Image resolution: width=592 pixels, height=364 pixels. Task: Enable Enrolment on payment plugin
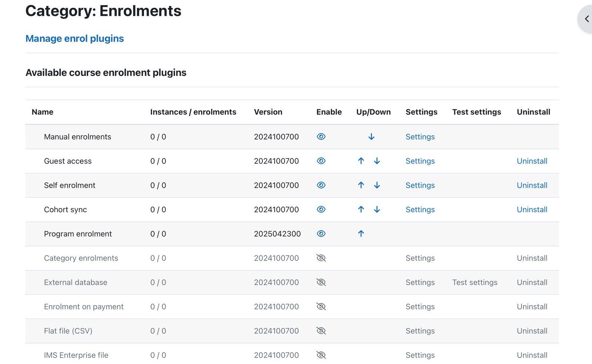pos(321,307)
